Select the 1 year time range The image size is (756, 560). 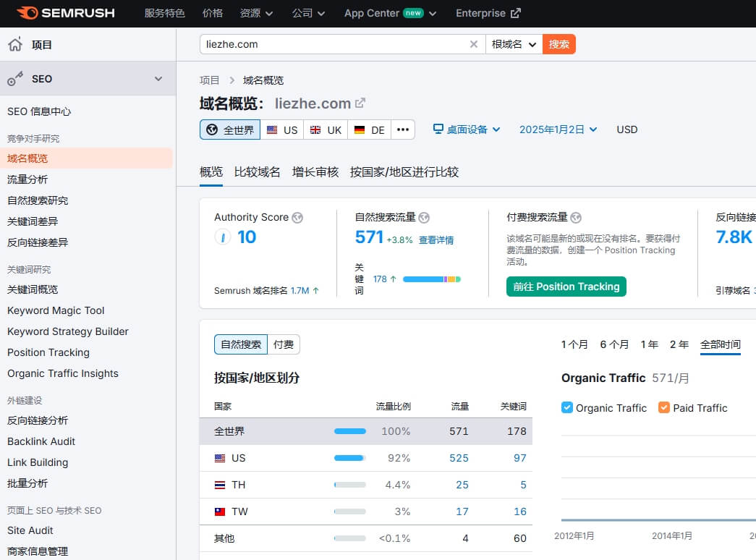coord(650,344)
